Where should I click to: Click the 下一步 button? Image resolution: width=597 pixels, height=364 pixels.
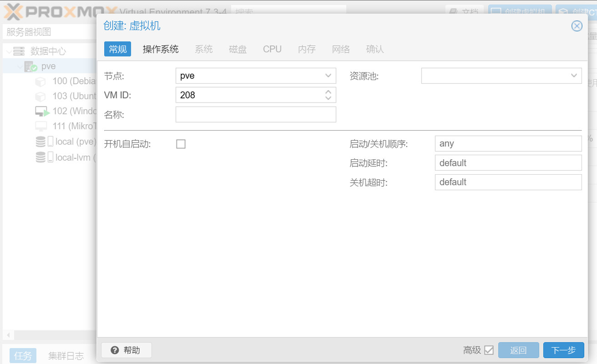point(563,350)
